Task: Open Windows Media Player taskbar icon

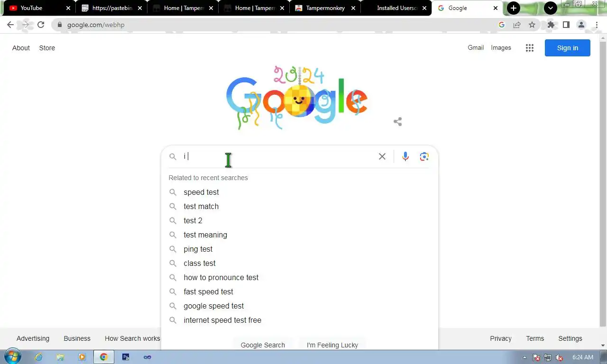Action: coord(82,357)
